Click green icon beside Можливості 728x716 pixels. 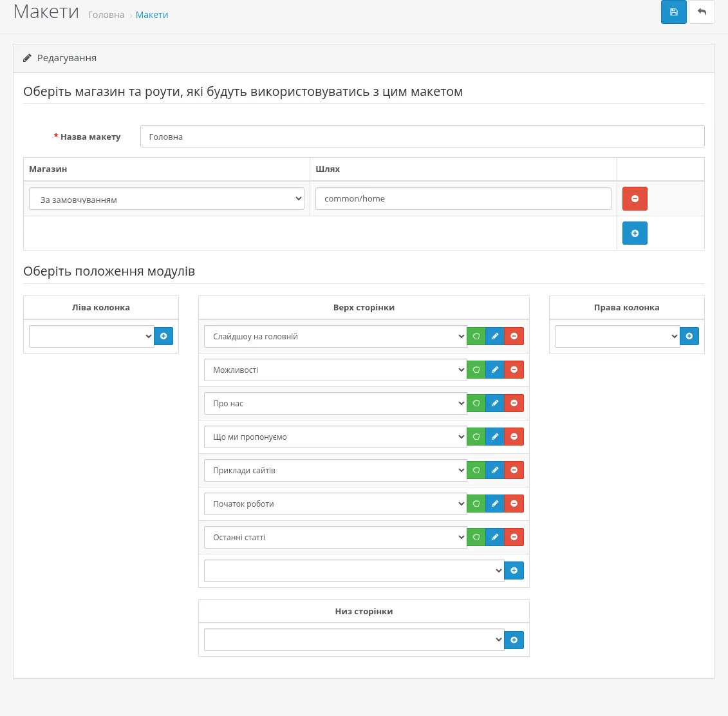coord(476,370)
